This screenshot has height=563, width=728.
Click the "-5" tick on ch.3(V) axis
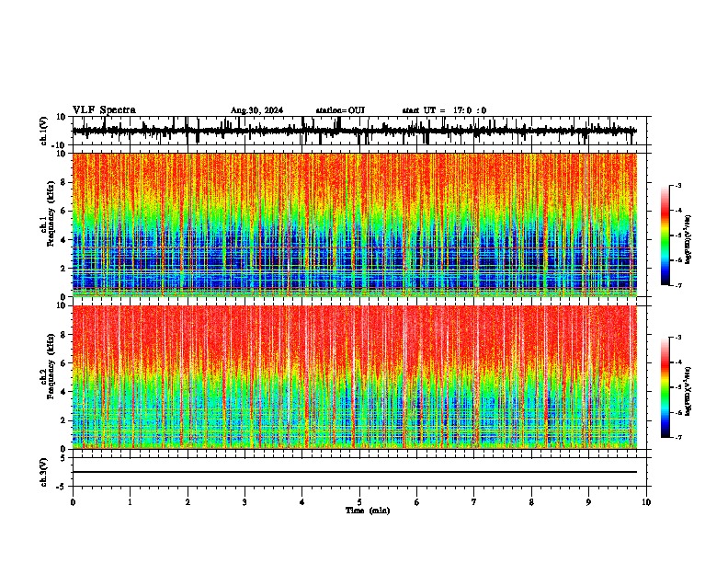pos(63,487)
